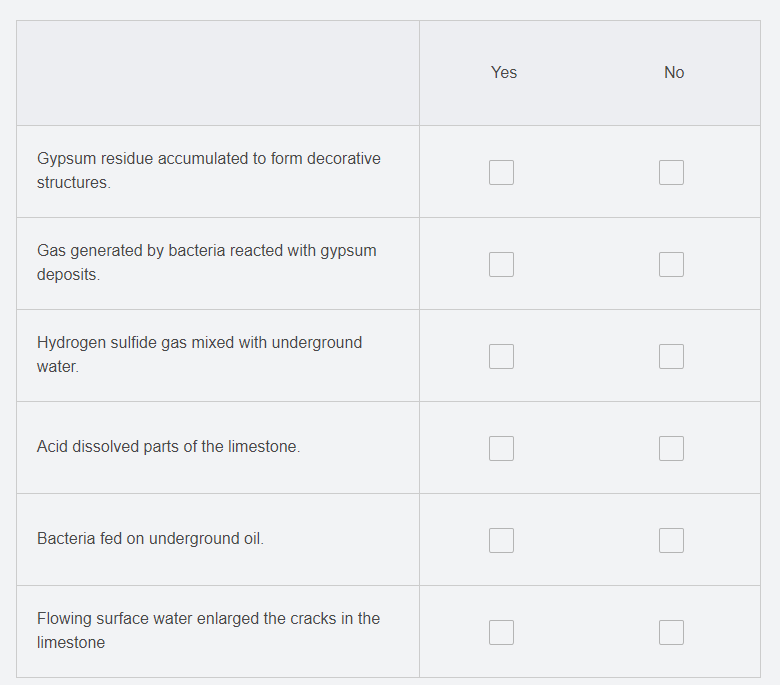Tick Yes for acid dissolved limestone
Screen dimensions: 780x685
[501, 448]
